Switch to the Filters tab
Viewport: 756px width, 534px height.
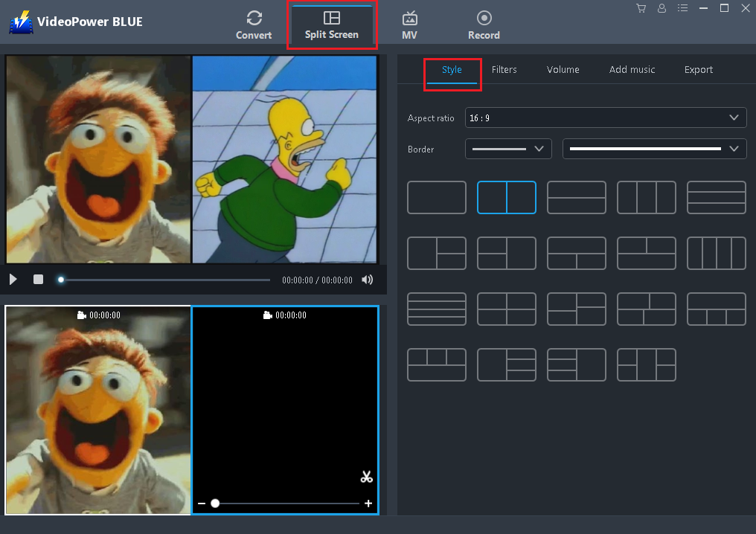click(x=504, y=69)
